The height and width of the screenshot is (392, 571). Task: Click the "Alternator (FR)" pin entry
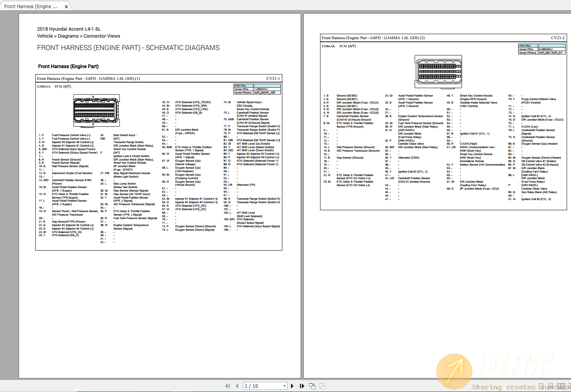pyautogui.click(x=246, y=185)
